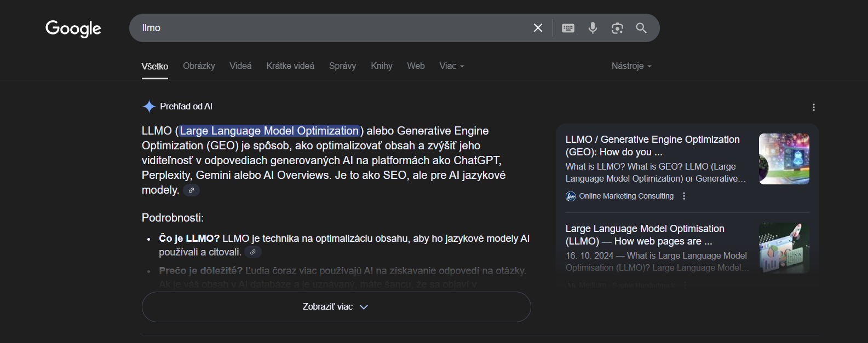This screenshot has width=868, height=343.
Task: Open thumbnail of the Generative Engine Optimization article
Action: point(784,159)
